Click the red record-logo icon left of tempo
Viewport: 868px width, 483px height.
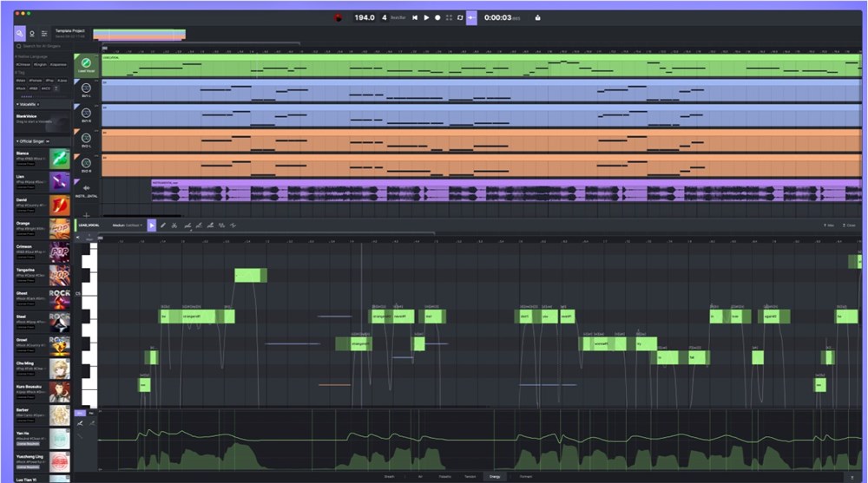tap(339, 17)
